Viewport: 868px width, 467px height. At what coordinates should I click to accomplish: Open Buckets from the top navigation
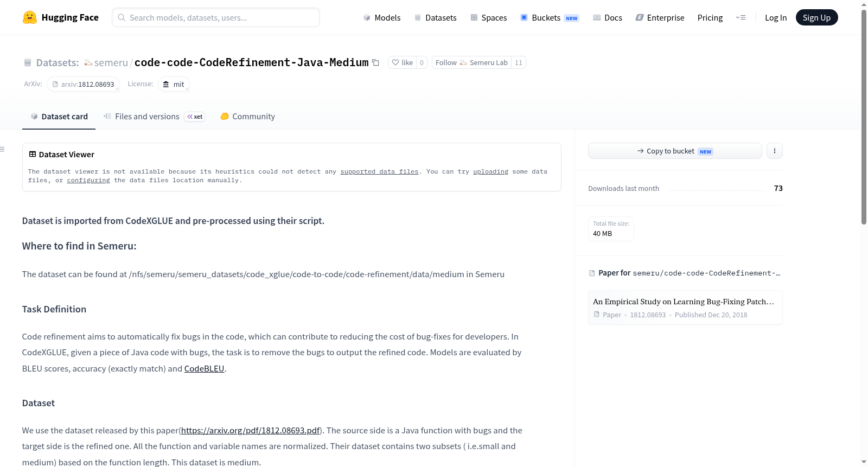point(550,17)
